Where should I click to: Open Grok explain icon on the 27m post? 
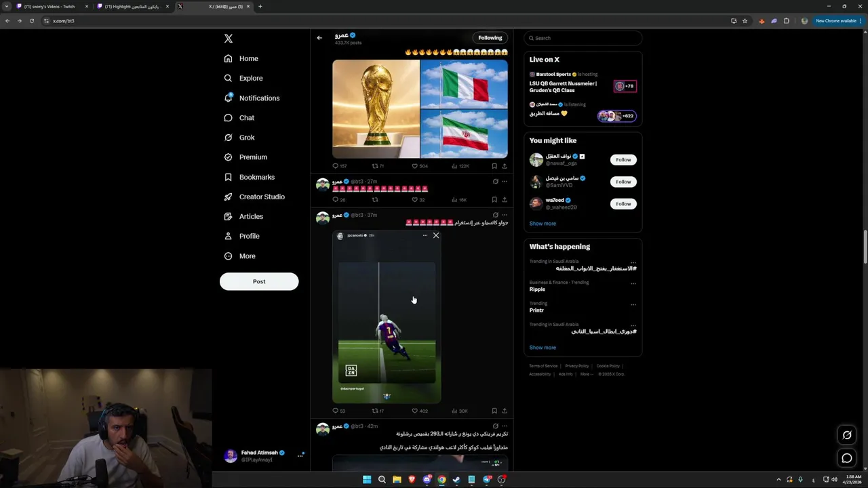pos(495,182)
